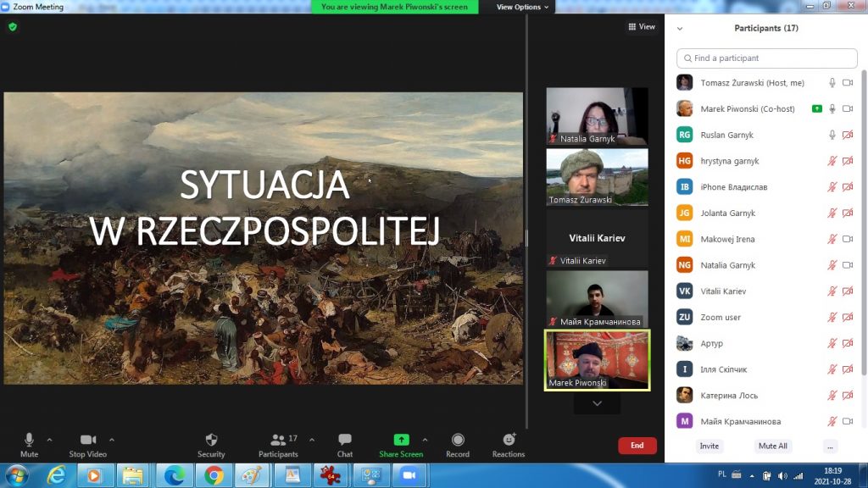The width and height of the screenshot is (868, 488).
Task: Open Google Chrome from the taskbar
Action: tap(212, 474)
